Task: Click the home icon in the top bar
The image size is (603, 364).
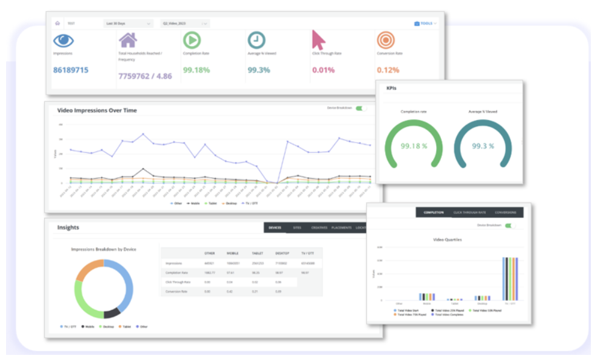Action: coord(57,24)
